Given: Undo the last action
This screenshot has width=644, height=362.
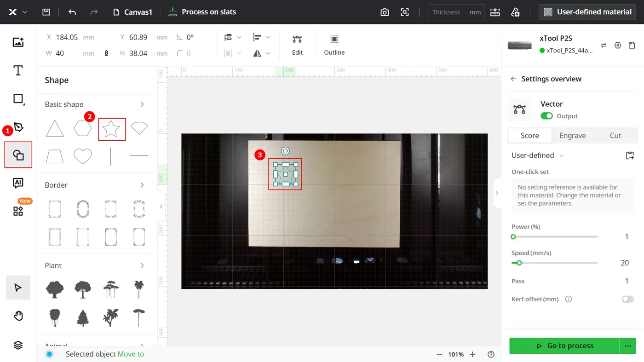Looking at the screenshot, I should pyautogui.click(x=72, y=12).
